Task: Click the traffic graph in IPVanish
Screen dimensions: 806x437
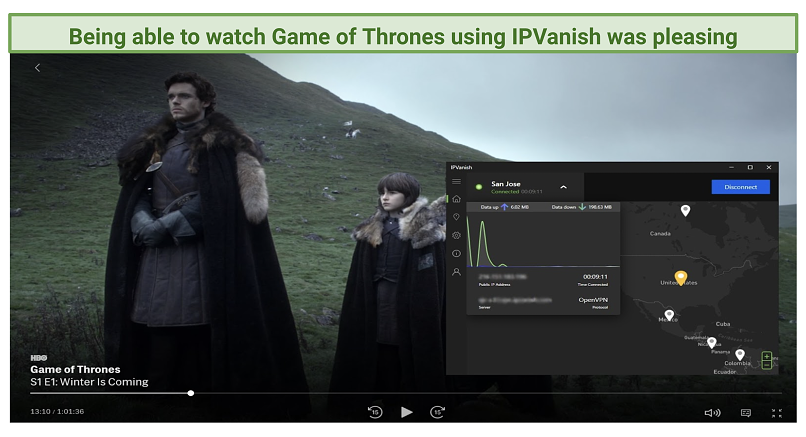Action: pyautogui.click(x=543, y=240)
